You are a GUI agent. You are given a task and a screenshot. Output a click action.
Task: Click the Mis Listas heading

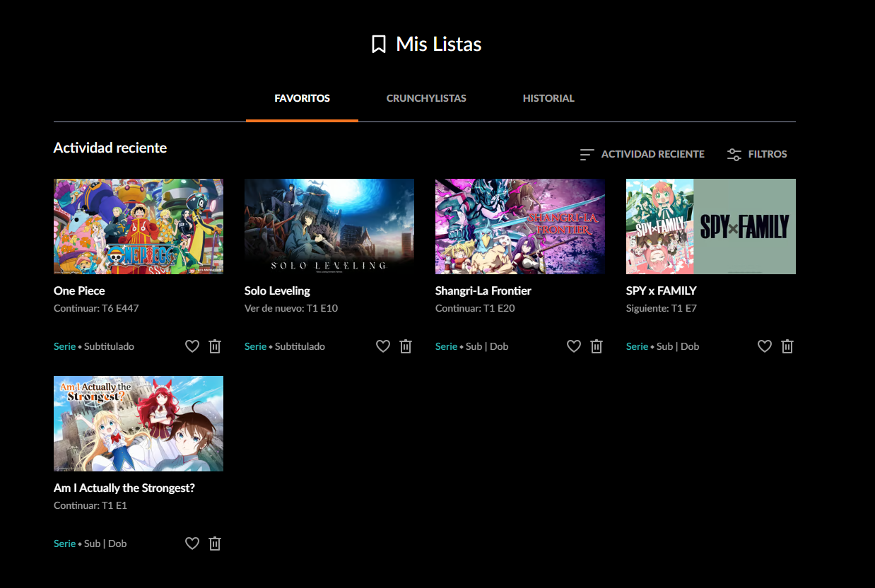tap(439, 45)
